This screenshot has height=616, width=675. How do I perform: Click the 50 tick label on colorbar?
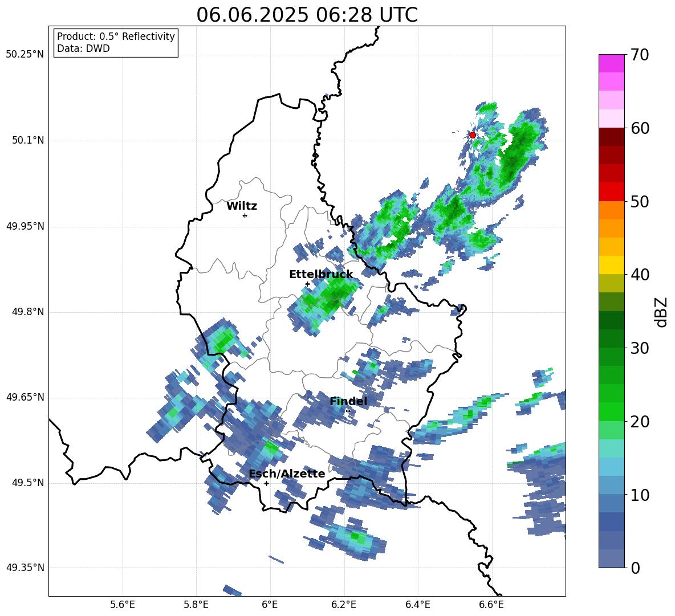(639, 201)
